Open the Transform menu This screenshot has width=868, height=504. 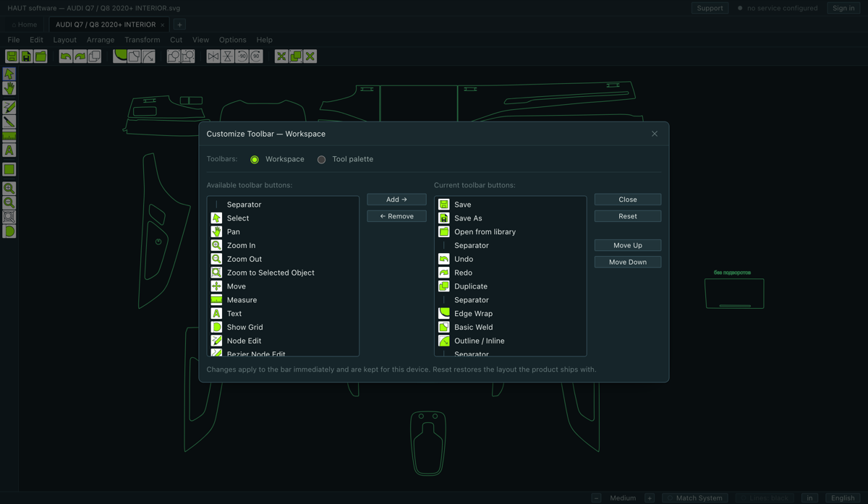pos(142,40)
